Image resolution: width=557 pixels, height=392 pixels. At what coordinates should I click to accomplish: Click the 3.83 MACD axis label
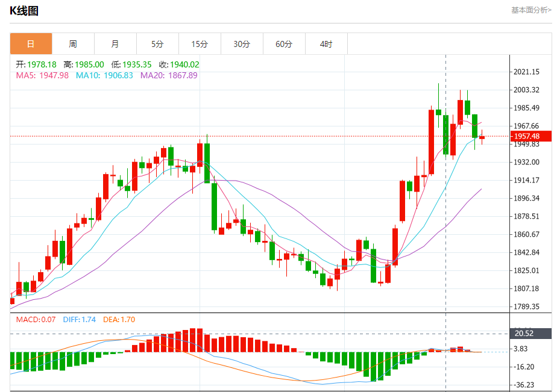[521, 349]
